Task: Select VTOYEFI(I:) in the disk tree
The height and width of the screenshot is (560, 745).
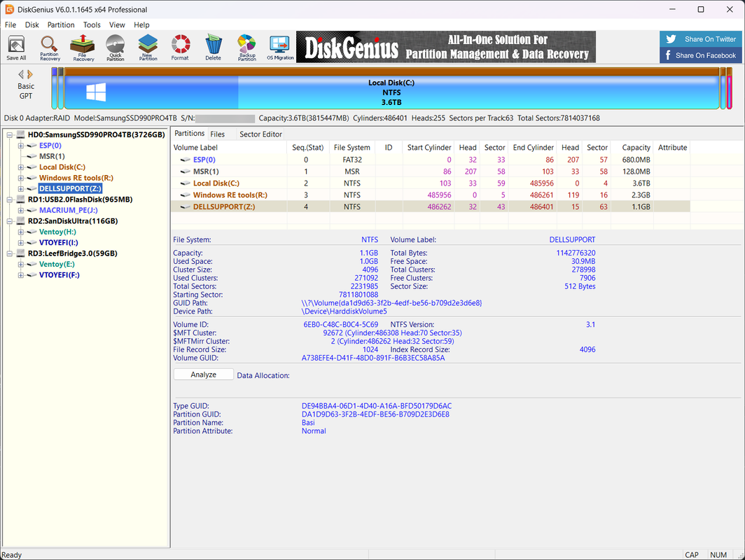Action: (x=58, y=243)
